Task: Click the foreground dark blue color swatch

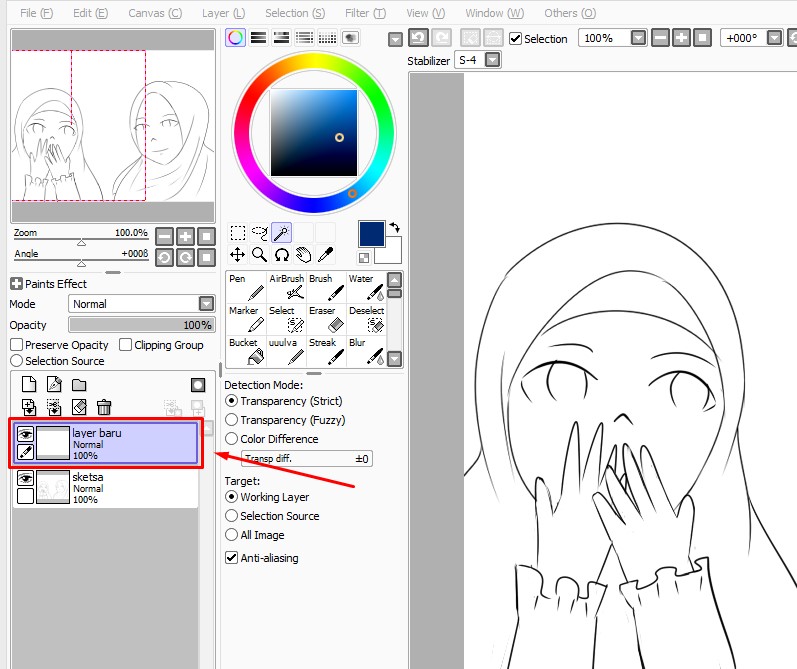Action: click(372, 234)
